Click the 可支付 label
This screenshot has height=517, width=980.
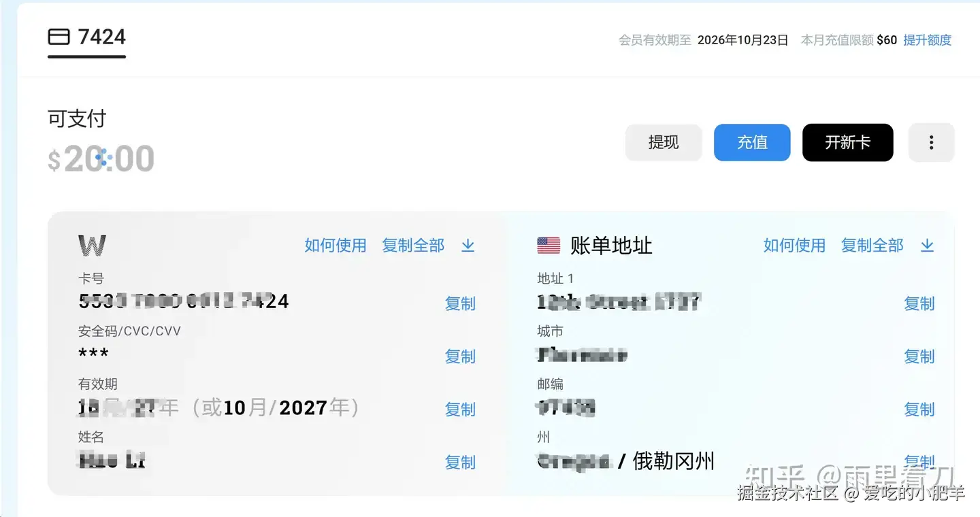click(77, 119)
